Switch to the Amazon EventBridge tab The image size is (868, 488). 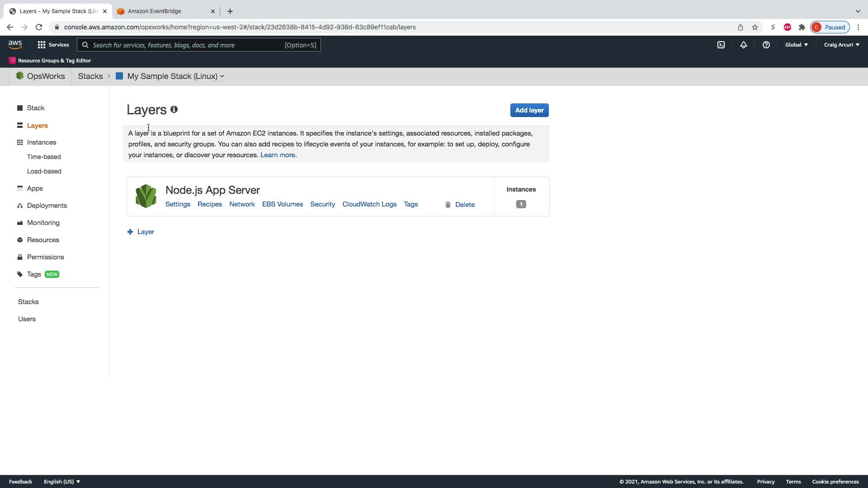point(154,11)
